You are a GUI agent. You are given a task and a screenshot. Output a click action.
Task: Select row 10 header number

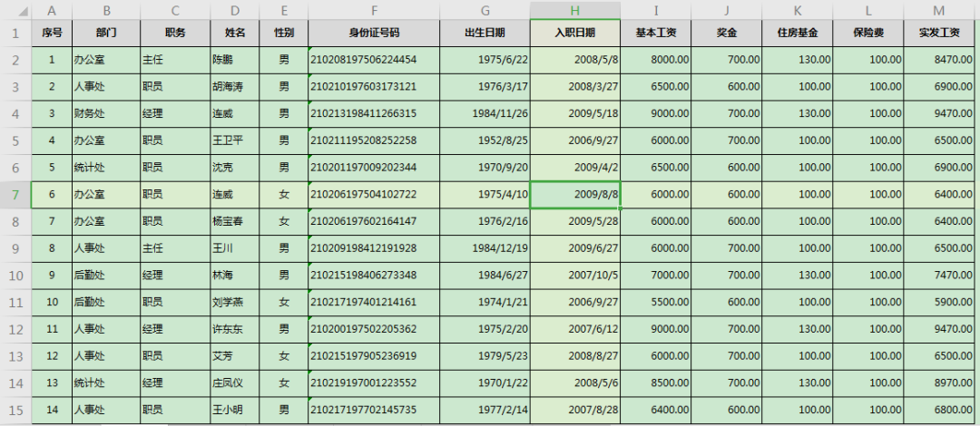tap(15, 275)
